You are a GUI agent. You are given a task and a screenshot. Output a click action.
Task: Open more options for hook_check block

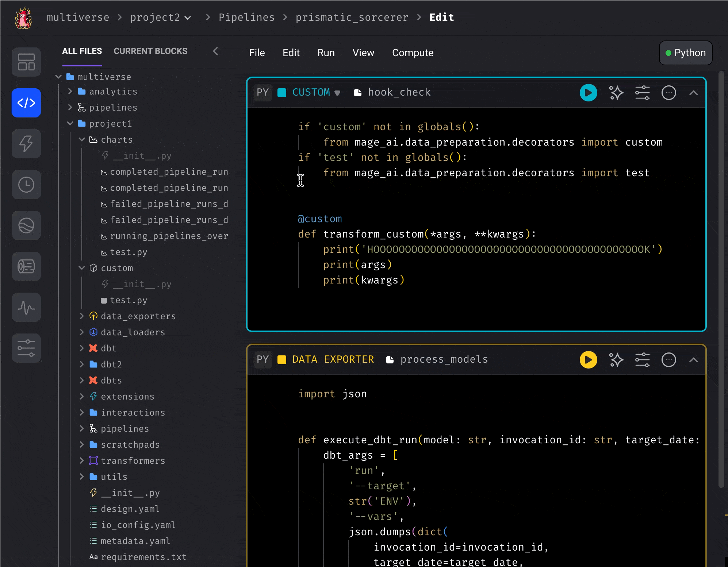click(x=669, y=93)
